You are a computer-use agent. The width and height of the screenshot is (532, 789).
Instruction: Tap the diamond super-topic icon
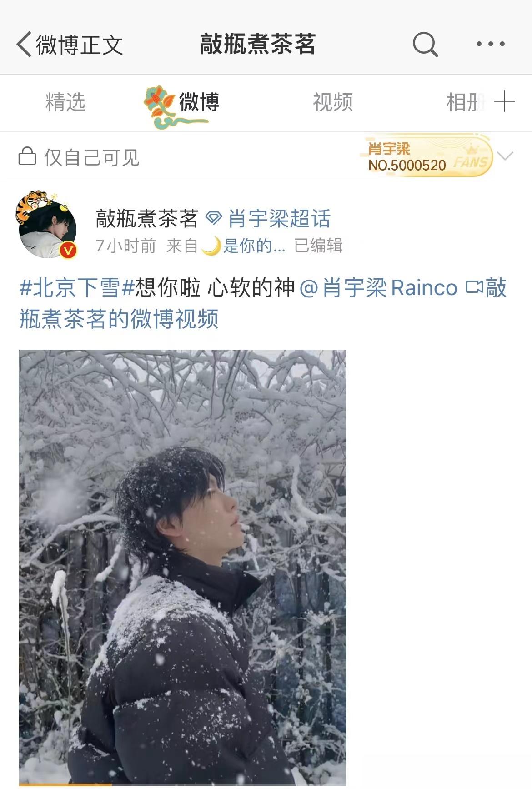coord(214,218)
